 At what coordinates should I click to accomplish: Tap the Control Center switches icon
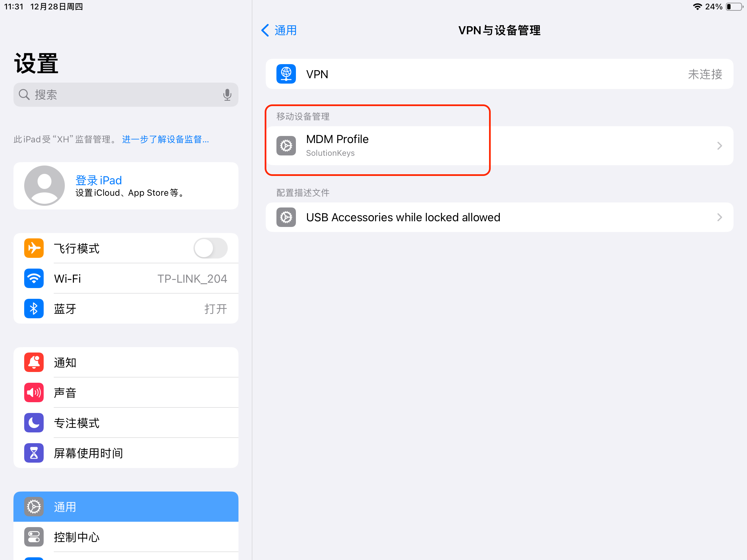pos(34,537)
